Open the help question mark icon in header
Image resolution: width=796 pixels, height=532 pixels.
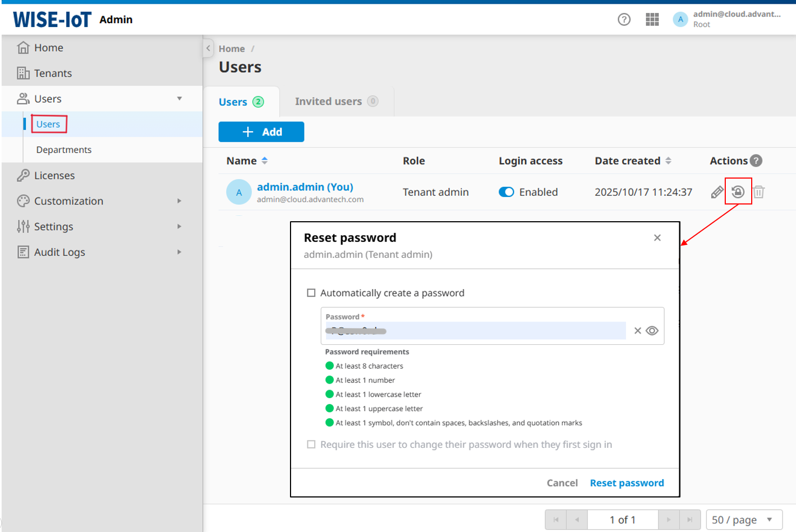point(624,19)
